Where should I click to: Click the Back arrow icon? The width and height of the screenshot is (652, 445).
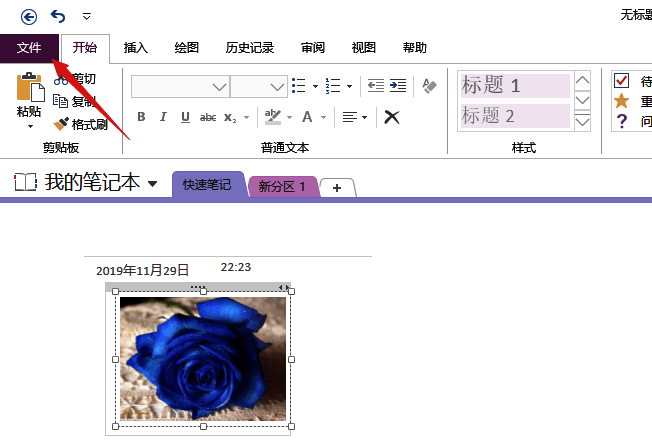click(x=29, y=17)
